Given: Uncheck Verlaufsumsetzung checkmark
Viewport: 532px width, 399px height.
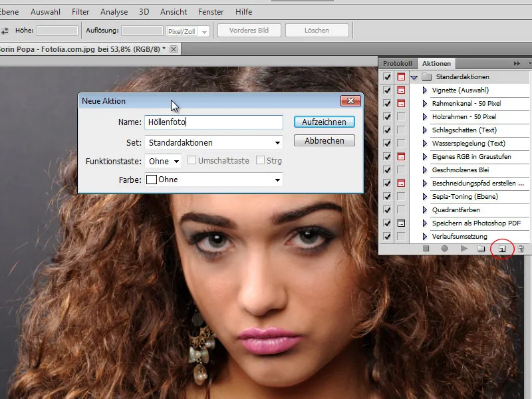Looking at the screenshot, I should click(x=387, y=237).
